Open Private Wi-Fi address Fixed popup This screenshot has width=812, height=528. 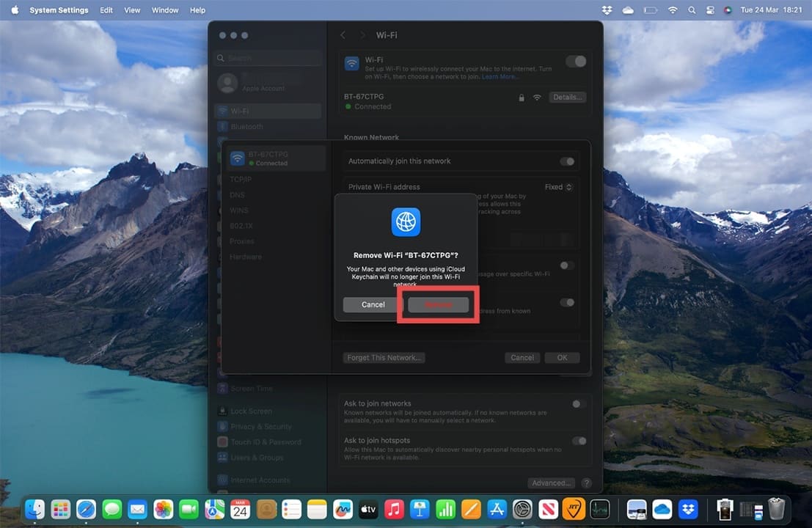pos(558,187)
